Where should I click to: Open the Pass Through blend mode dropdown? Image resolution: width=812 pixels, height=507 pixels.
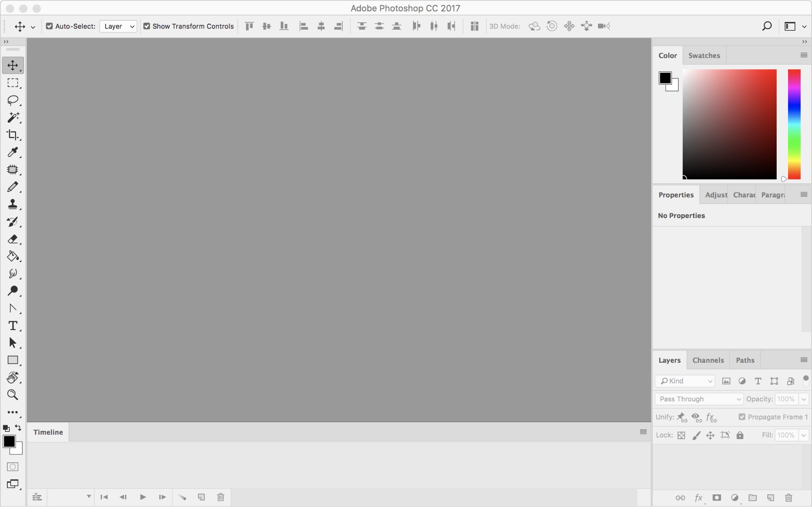698,399
